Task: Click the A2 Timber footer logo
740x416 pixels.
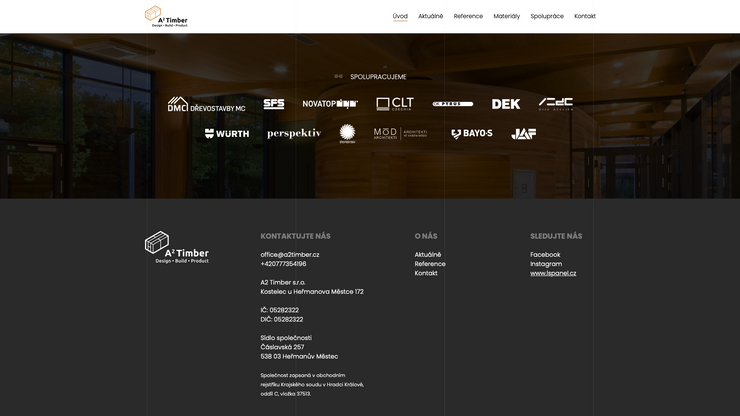Action: pos(177,247)
